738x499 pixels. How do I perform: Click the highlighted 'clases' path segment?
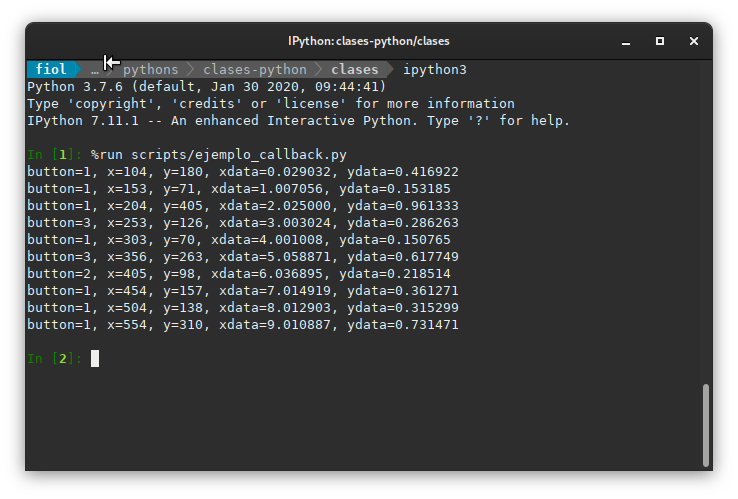[355, 70]
